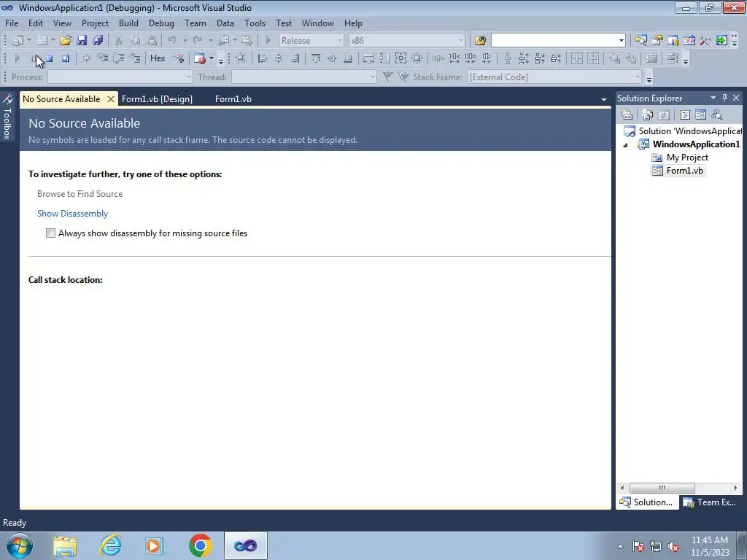
Task: Open the active documents list dropdown arrow
Action: pos(603,99)
